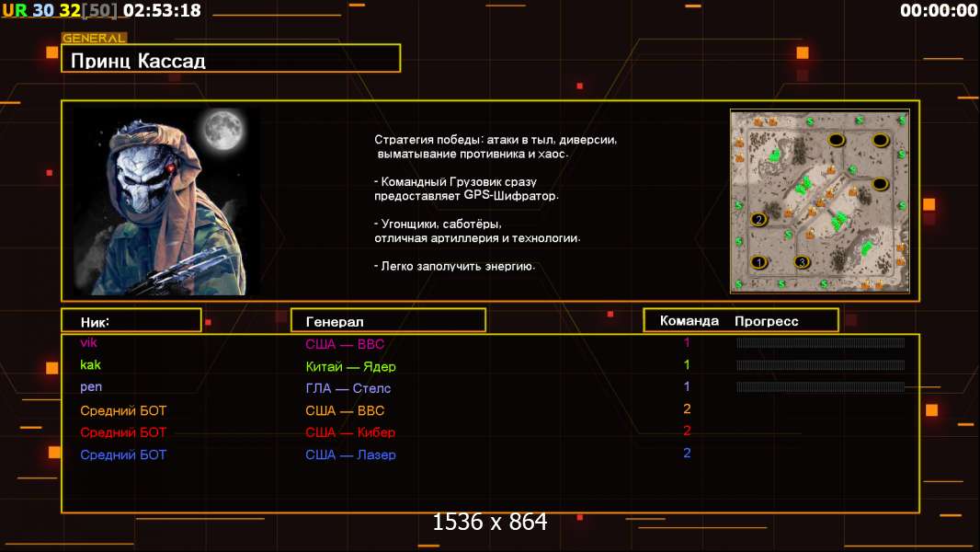Select the red Средний БОТ player row
Viewport: 980px width, 552px height.
point(123,432)
